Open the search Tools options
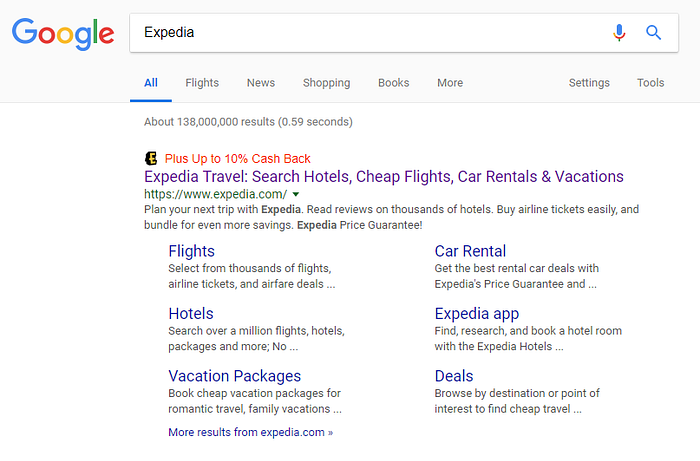The image size is (700, 461). (650, 83)
